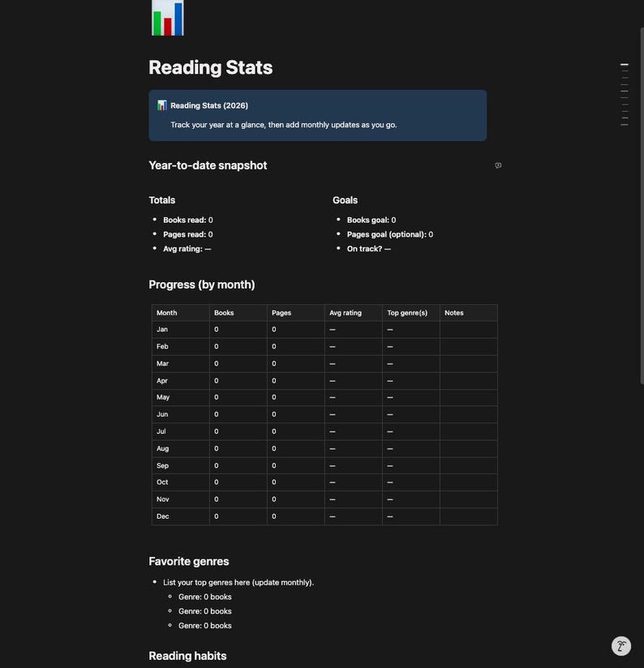Image resolution: width=644 pixels, height=668 pixels.
Task: Jump to first table-of-contents marker on right
Action: coord(625,64)
